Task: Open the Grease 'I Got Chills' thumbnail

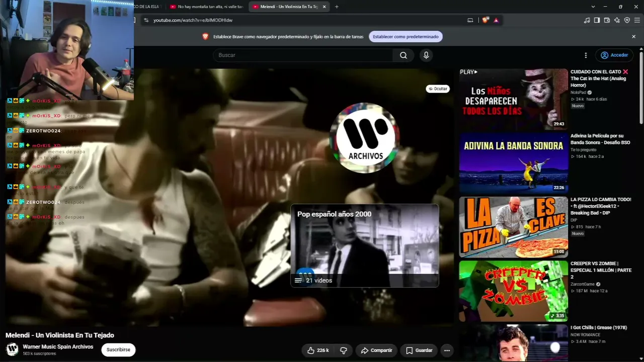Action: [x=513, y=343]
